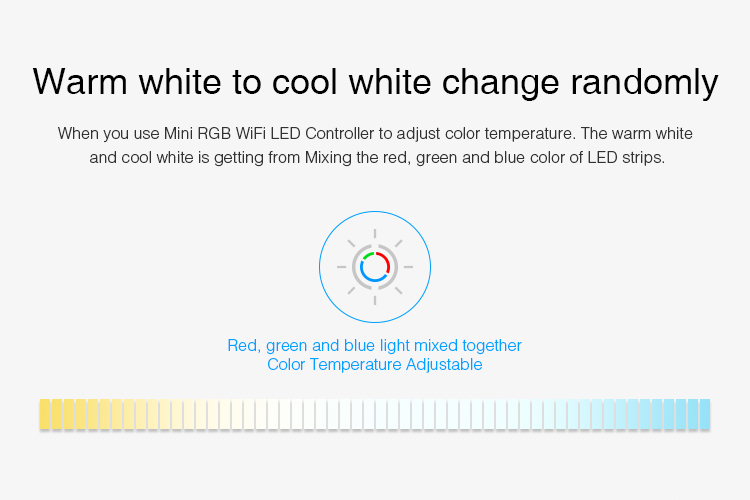Click the word 'randomly' in the heading

645,83
